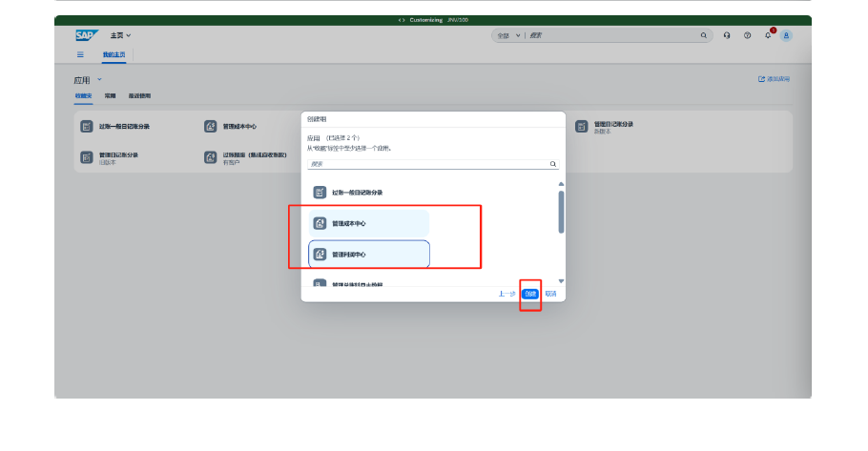Open the 全部 search scope dropdown
The image size is (868, 451).
tap(508, 35)
